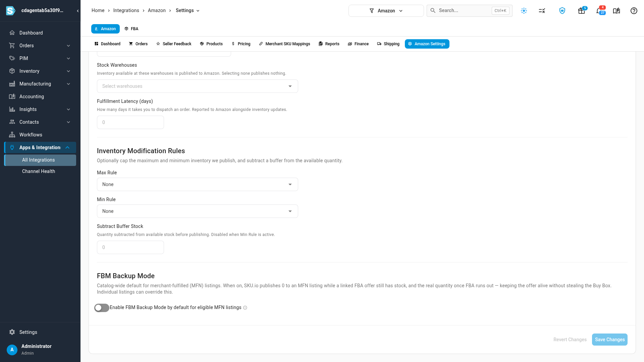This screenshot has width=644, height=362.
Task: Expand the Settings breadcrumb dropdown
Action: (187, 11)
